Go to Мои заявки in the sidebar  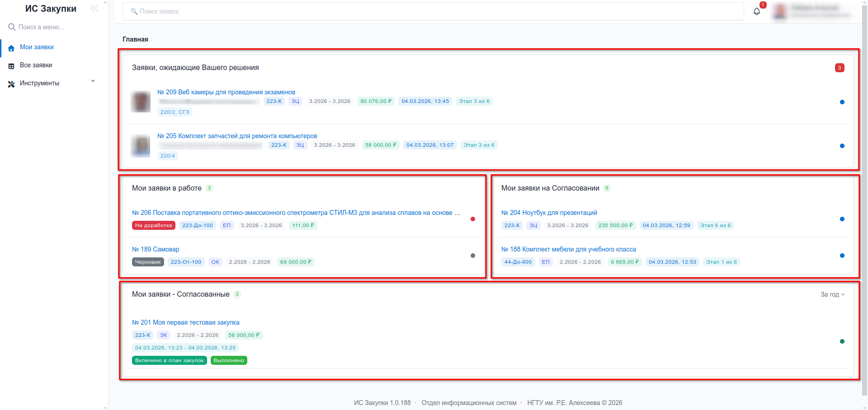tap(37, 47)
